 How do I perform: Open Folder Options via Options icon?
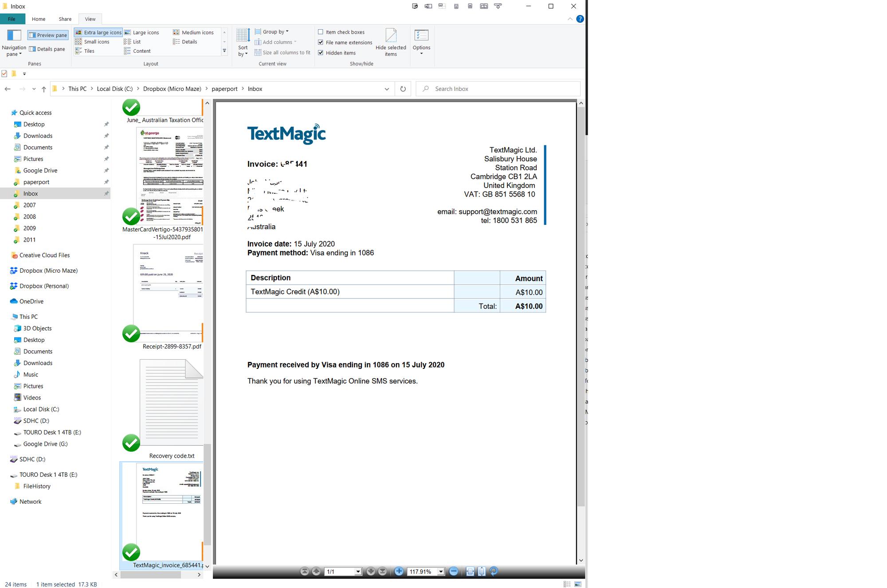coord(421,42)
